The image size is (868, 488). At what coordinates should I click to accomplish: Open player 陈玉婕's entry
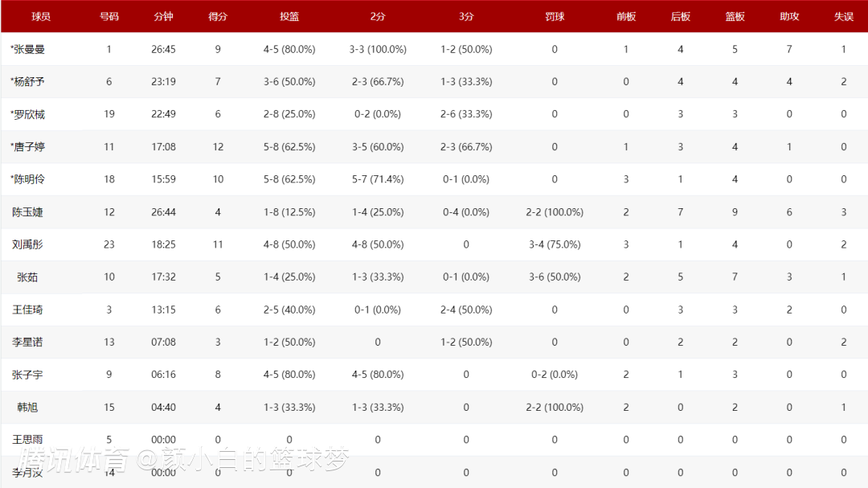click(27, 212)
